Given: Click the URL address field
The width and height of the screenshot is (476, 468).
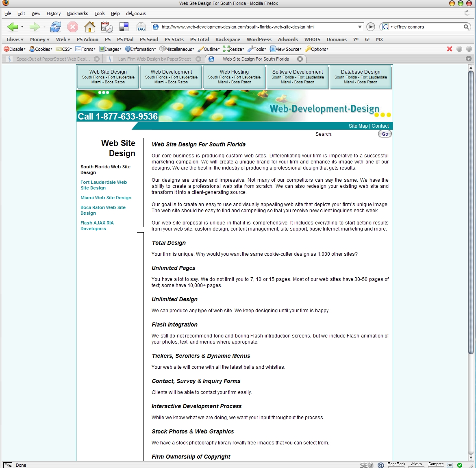Looking at the screenshot, I should pyautogui.click(x=258, y=27).
